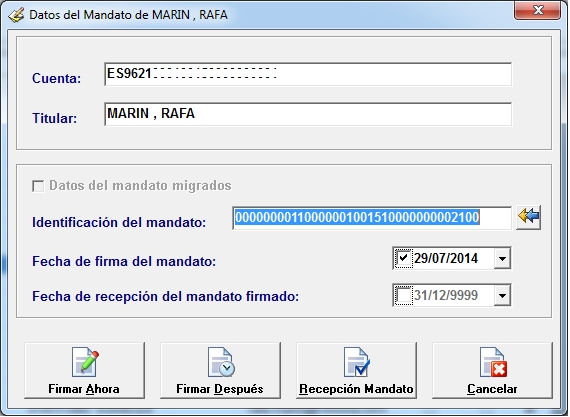Select the Identificación del mandato text field
Screen dimensions: 570x417
click(372, 218)
